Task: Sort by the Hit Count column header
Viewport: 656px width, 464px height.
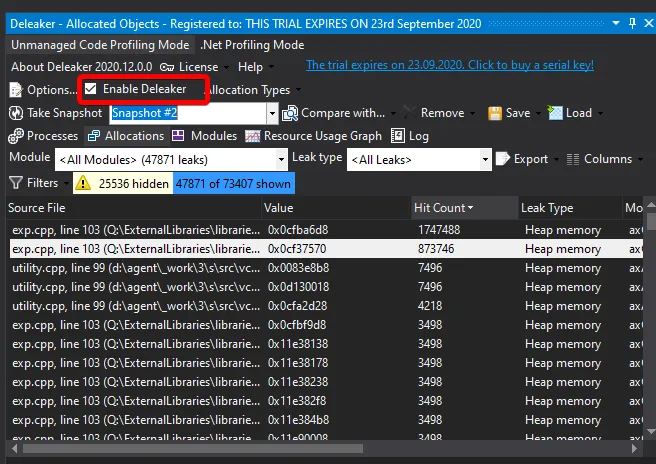Action: [464, 208]
